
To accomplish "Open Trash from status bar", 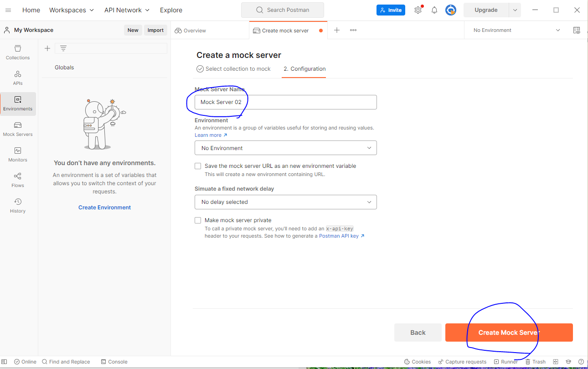I will pos(535,362).
